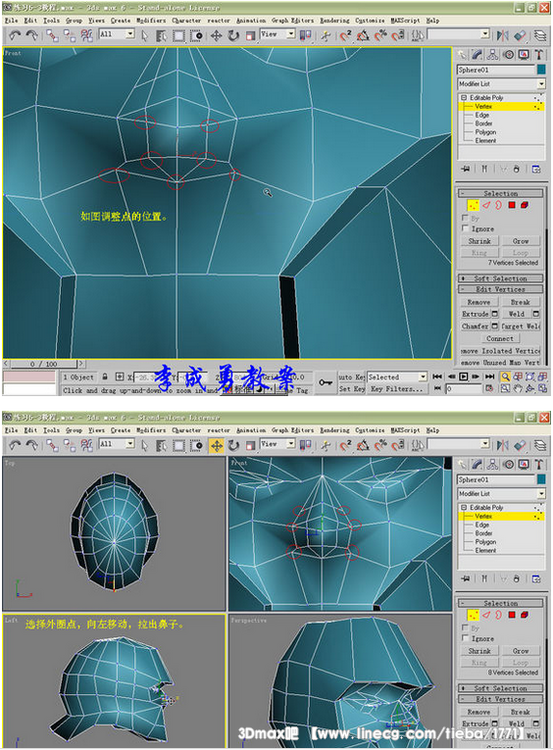Activate Select and Rotate tool in top window

(x=233, y=35)
